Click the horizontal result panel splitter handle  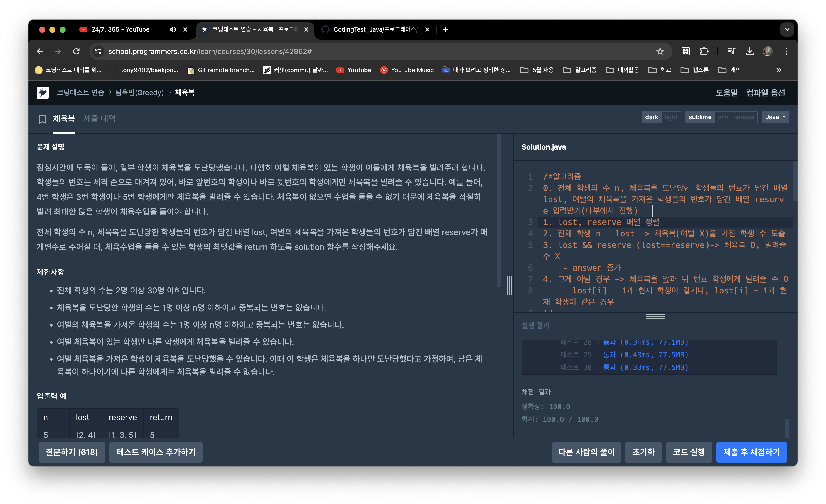pyautogui.click(x=655, y=317)
